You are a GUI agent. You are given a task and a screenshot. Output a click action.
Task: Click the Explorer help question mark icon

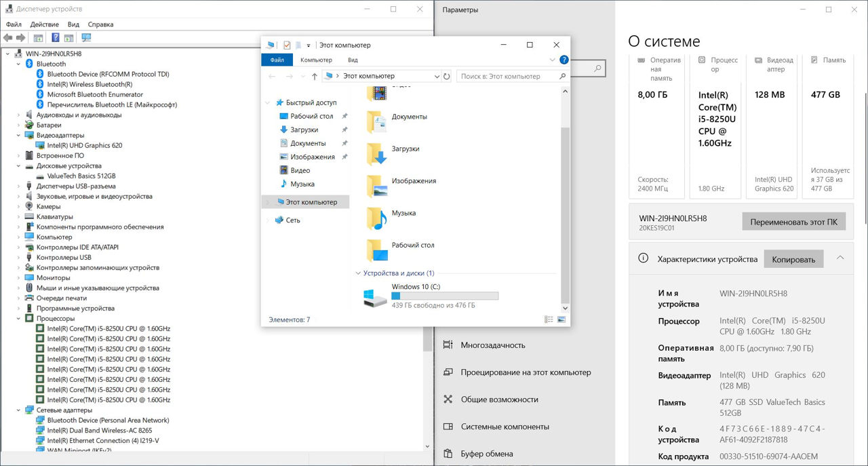pos(564,60)
